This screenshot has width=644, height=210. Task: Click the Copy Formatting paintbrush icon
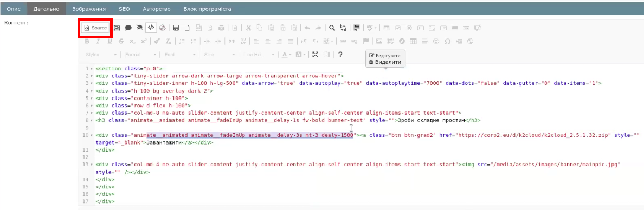(x=157, y=41)
